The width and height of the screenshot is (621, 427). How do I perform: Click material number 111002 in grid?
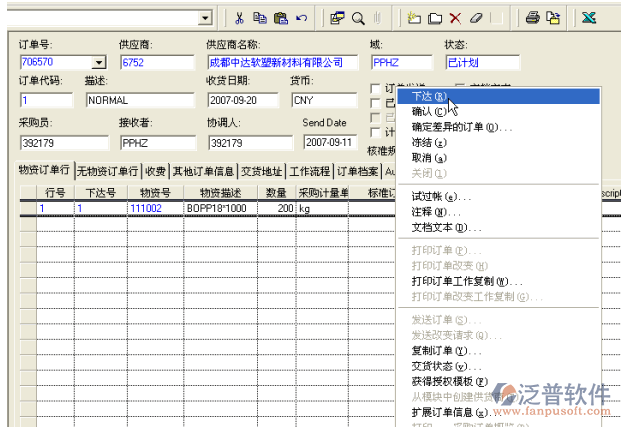point(145,208)
